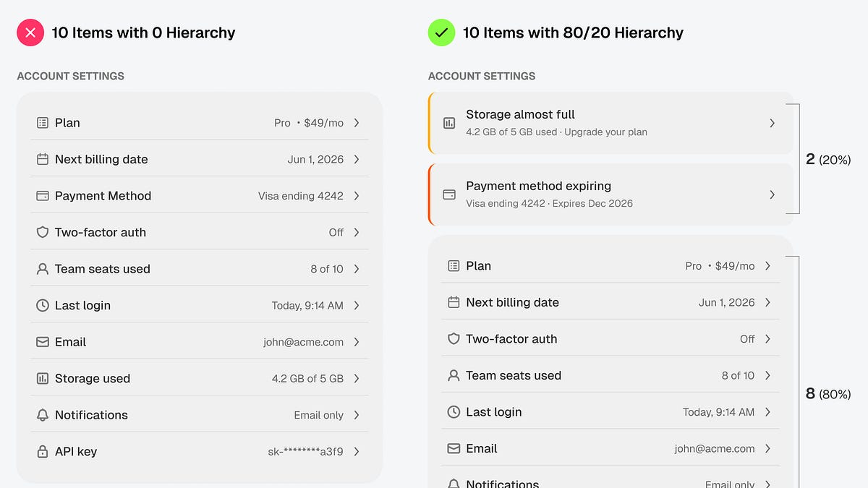Click 'Today, 9:14 AM' in the 80/20 Hierarchy list
The width and height of the screenshot is (868, 488).
pos(718,412)
